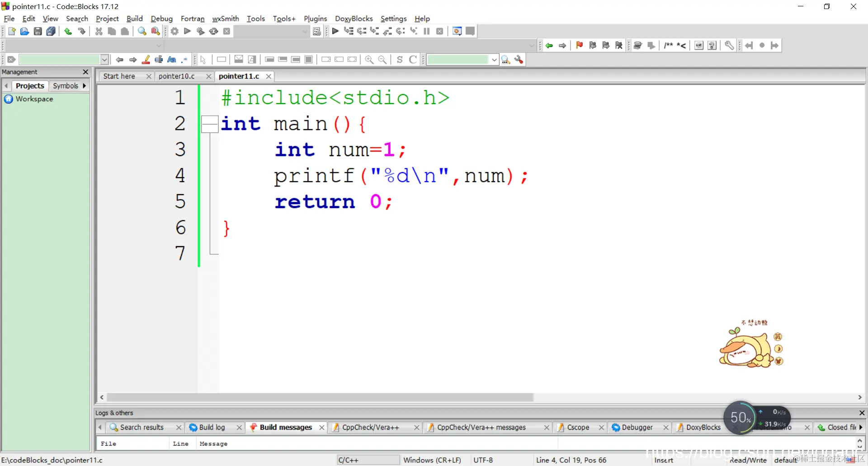The height and width of the screenshot is (466, 868).
Task: Close the pointer11.c editor tab
Action: coord(269,76)
